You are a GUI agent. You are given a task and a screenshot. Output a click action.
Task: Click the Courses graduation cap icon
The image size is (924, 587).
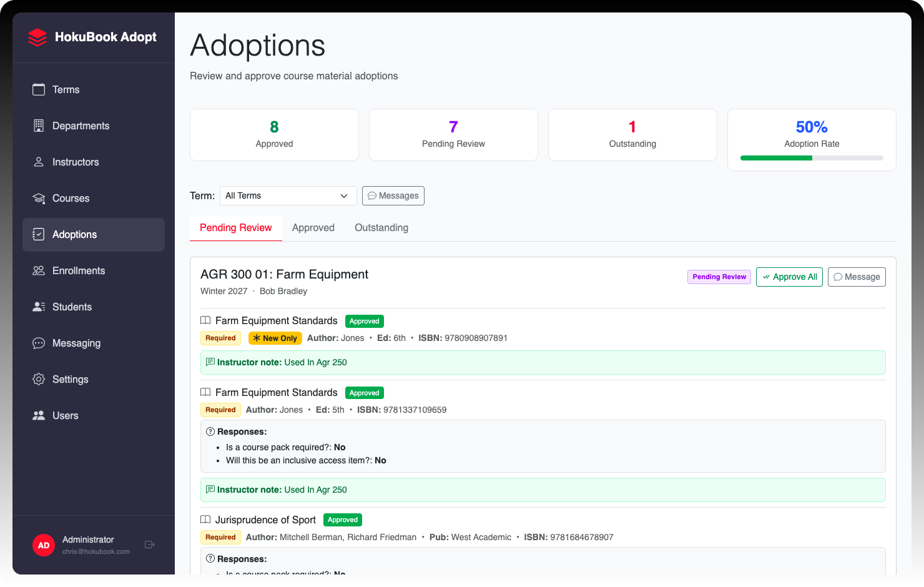point(39,198)
